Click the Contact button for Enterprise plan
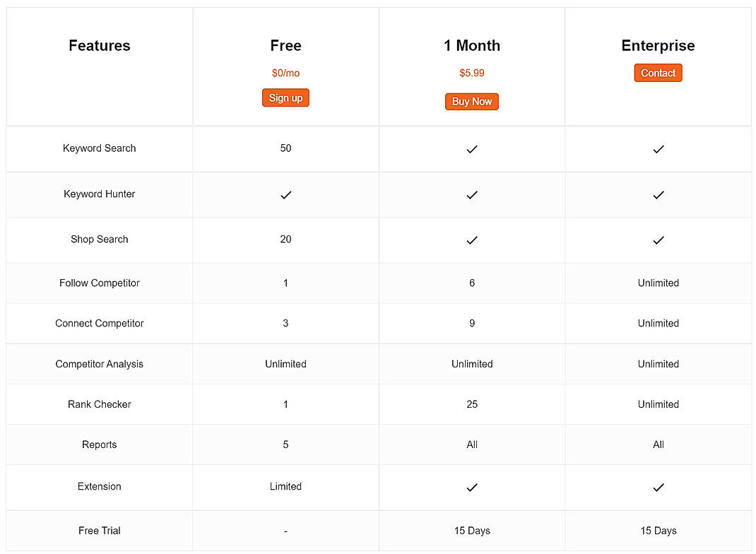756x554 pixels. (x=658, y=73)
